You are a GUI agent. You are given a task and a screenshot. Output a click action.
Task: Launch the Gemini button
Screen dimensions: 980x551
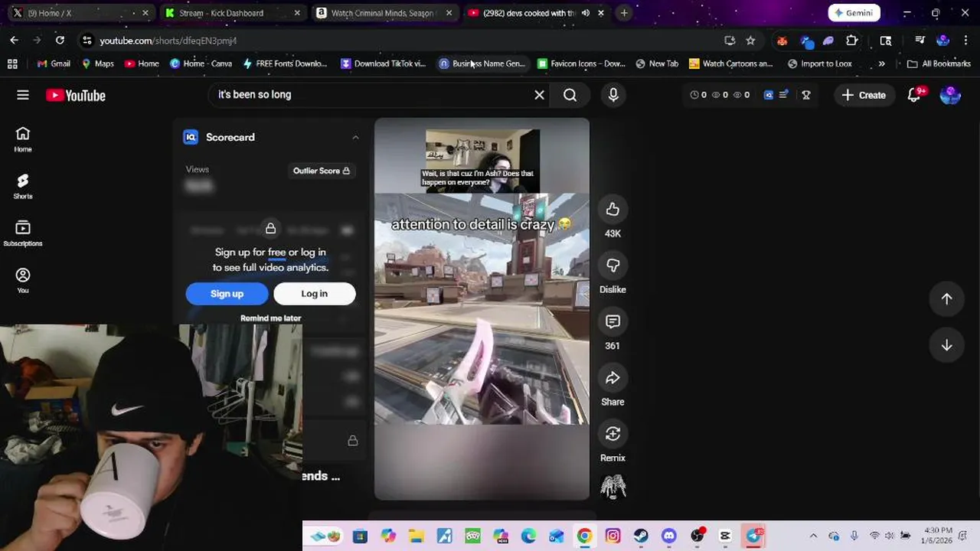tap(854, 13)
